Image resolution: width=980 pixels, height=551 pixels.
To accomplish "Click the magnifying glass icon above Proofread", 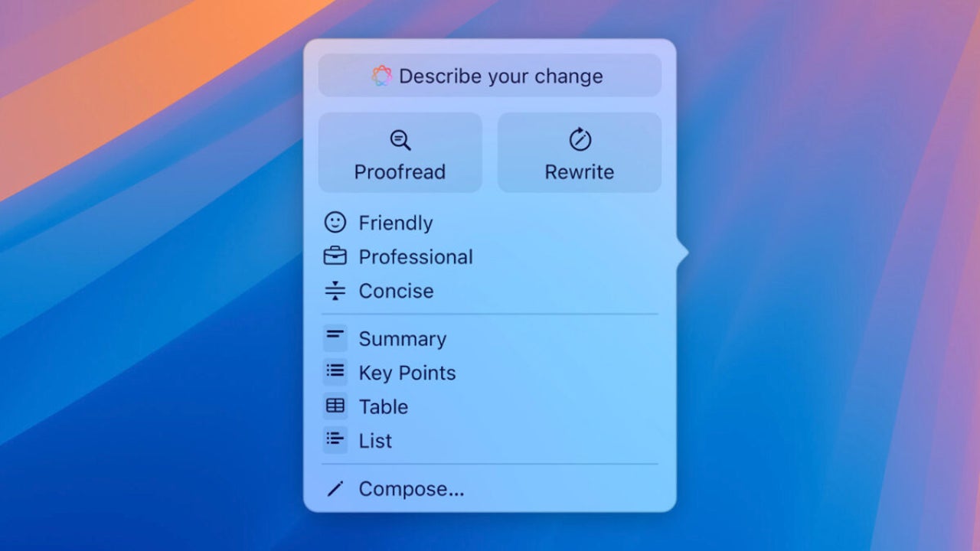I will [400, 140].
